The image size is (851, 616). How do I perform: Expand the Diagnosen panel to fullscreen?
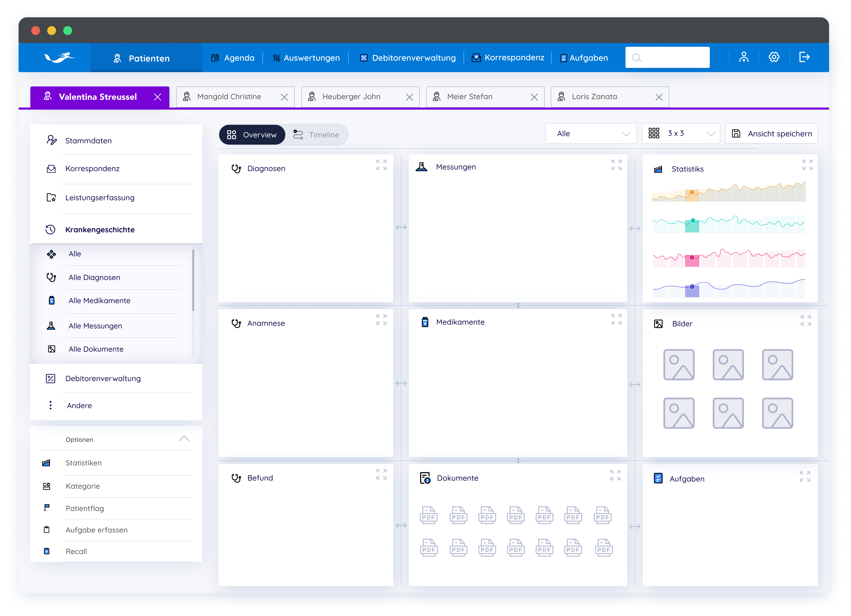pos(381,165)
